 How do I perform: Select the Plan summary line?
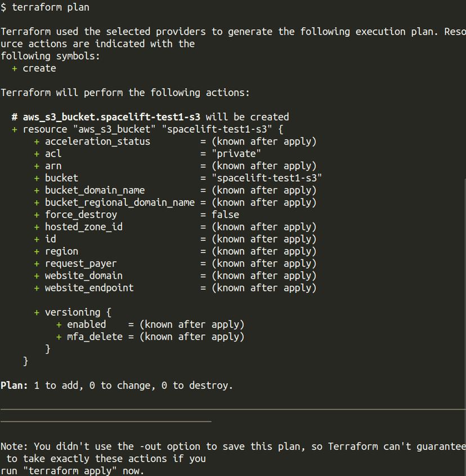116,385
